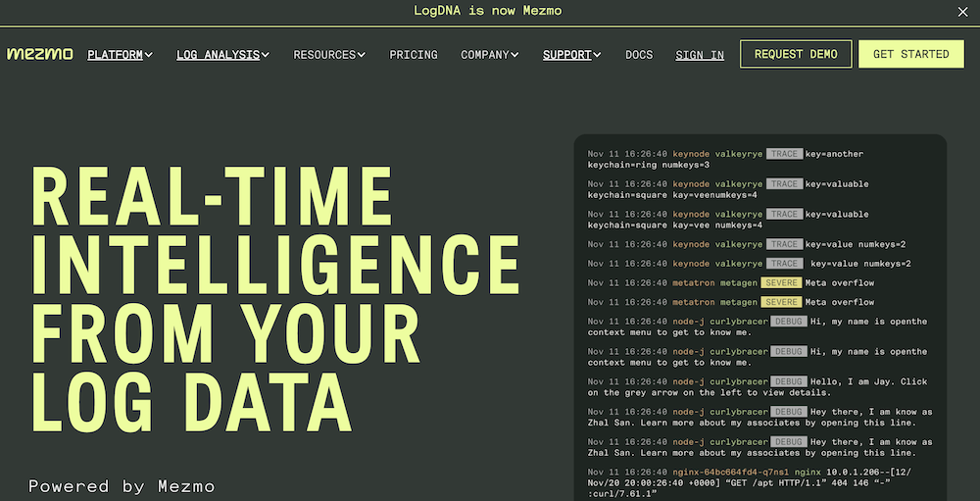Expand the Resources chevron arrow
980x501 pixels.
[362, 55]
